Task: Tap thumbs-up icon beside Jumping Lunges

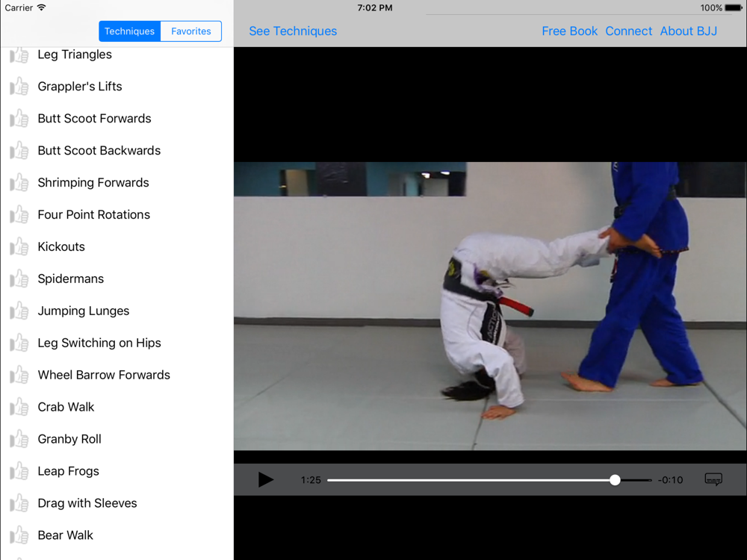Action: pos(19,311)
